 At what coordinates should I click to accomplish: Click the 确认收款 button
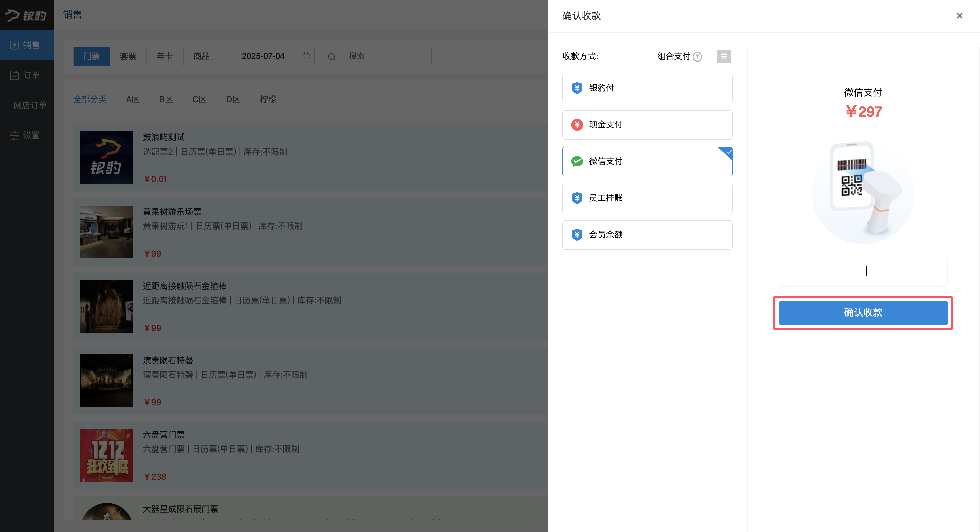863,313
